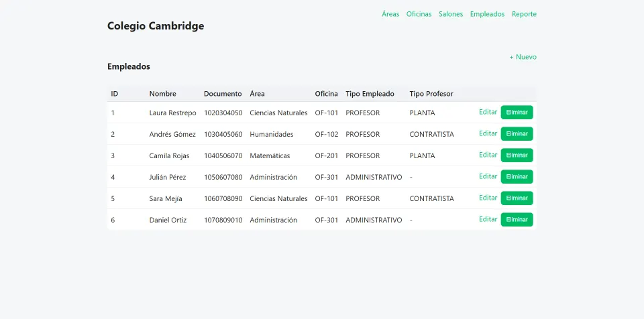This screenshot has height=319, width=644.
Task: Open the Reporte page
Action: point(524,14)
